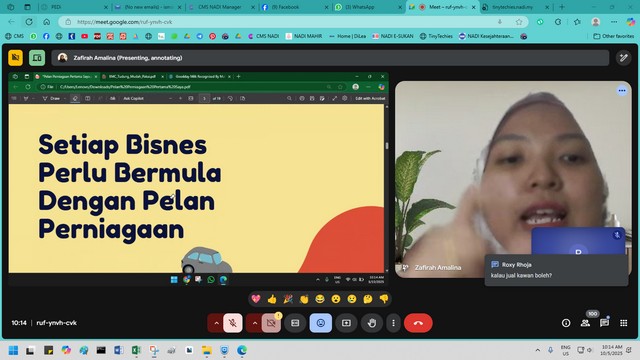The width and height of the screenshot is (640, 360).
Task: Open the Activities grid icon
Action: coord(624,323)
